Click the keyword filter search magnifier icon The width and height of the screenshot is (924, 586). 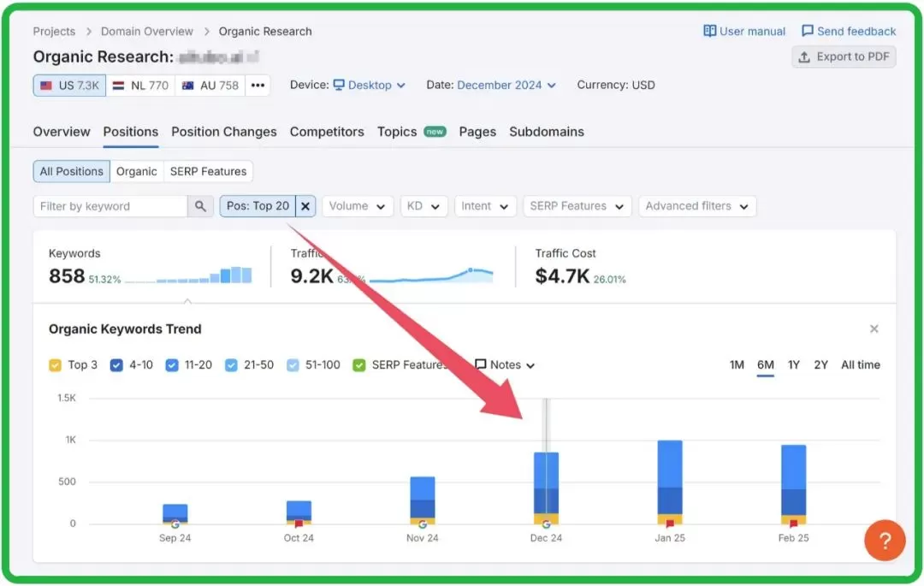200,206
